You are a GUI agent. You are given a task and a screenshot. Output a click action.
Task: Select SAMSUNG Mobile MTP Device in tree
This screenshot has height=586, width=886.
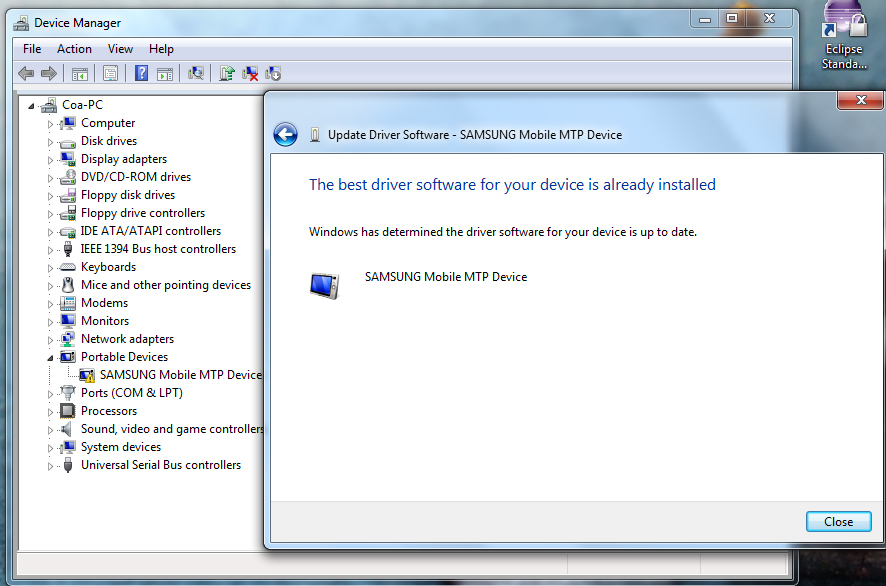click(x=181, y=375)
